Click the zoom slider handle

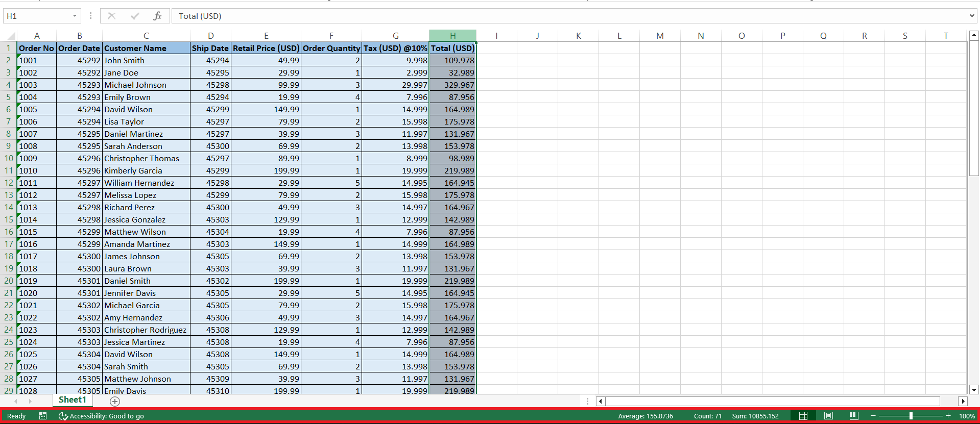click(x=911, y=416)
